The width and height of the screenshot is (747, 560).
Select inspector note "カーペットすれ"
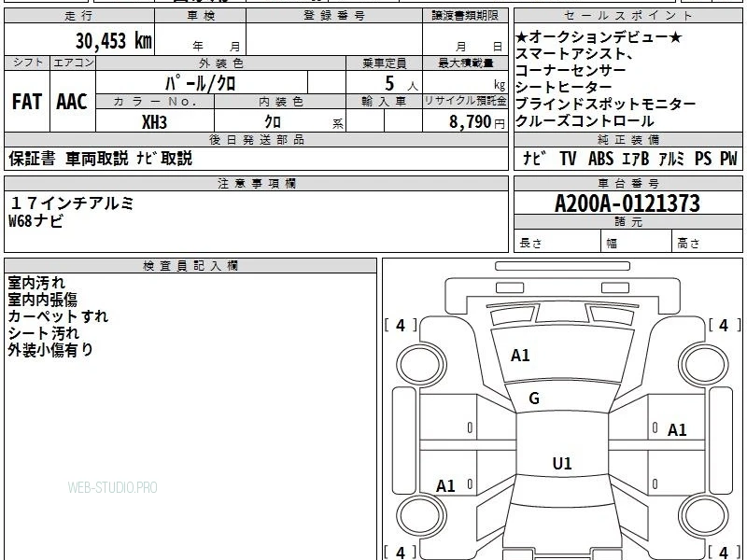tap(58, 315)
